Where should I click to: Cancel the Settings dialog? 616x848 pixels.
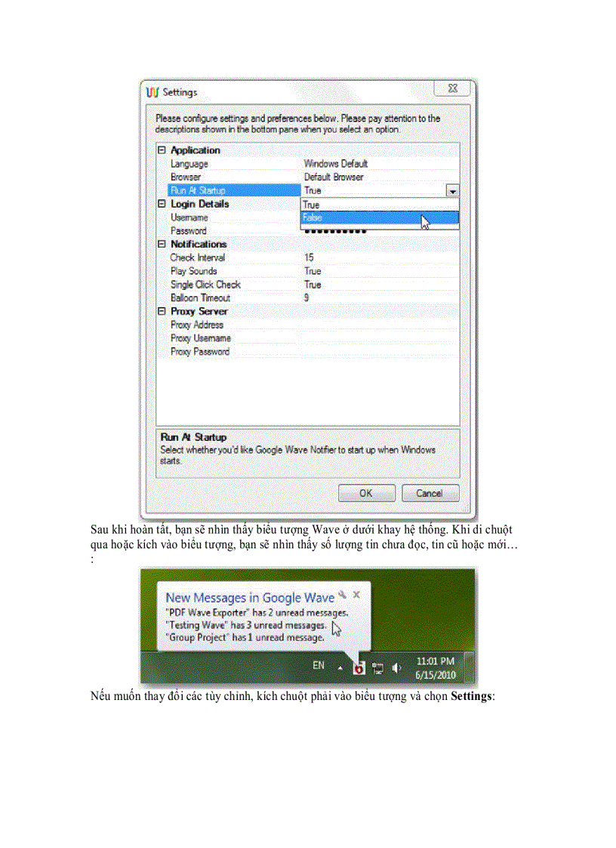430,493
